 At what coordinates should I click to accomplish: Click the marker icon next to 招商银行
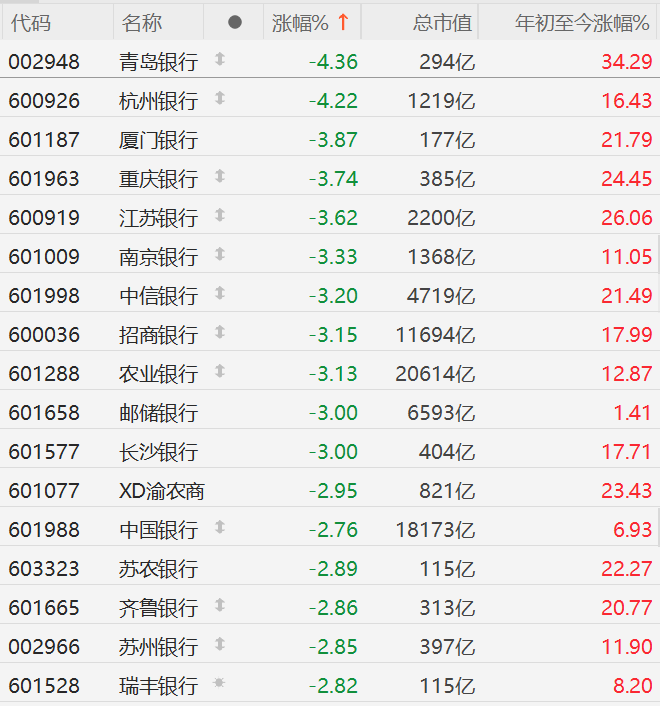tap(220, 332)
